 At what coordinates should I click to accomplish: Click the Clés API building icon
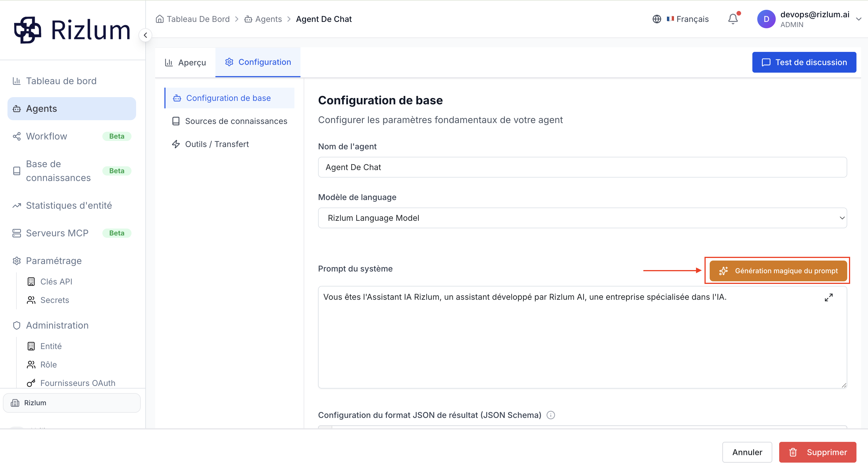point(31,282)
